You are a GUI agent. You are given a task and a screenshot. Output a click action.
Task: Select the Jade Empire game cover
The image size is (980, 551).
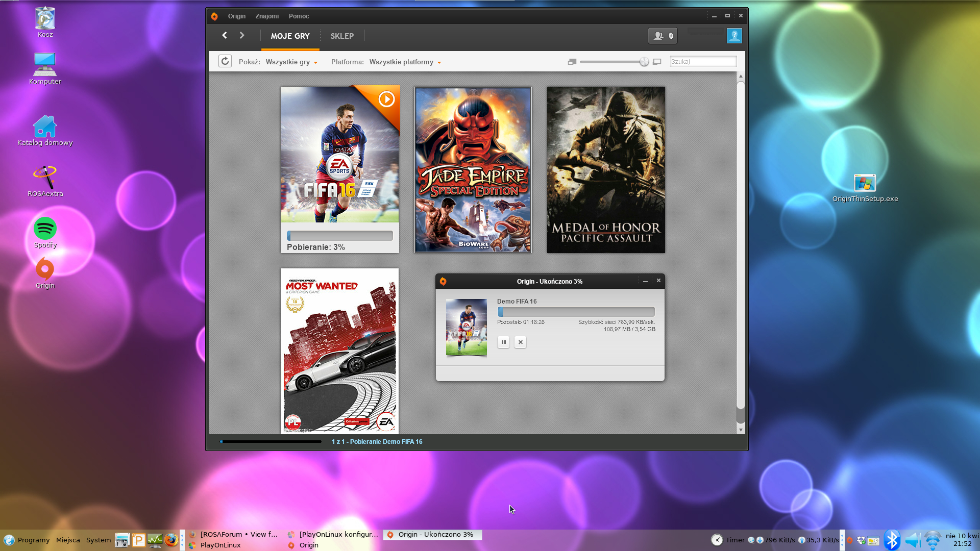point(473,170)
